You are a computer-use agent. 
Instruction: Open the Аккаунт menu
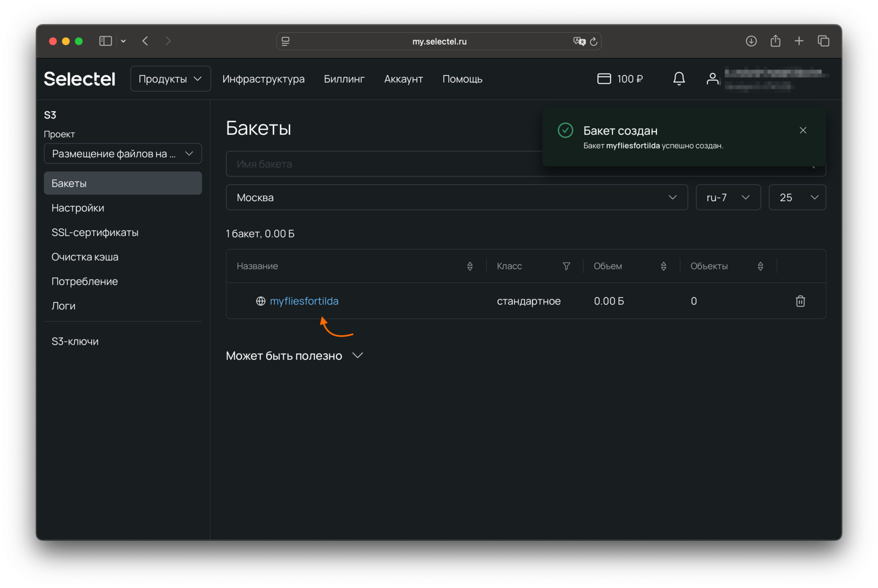403,79
